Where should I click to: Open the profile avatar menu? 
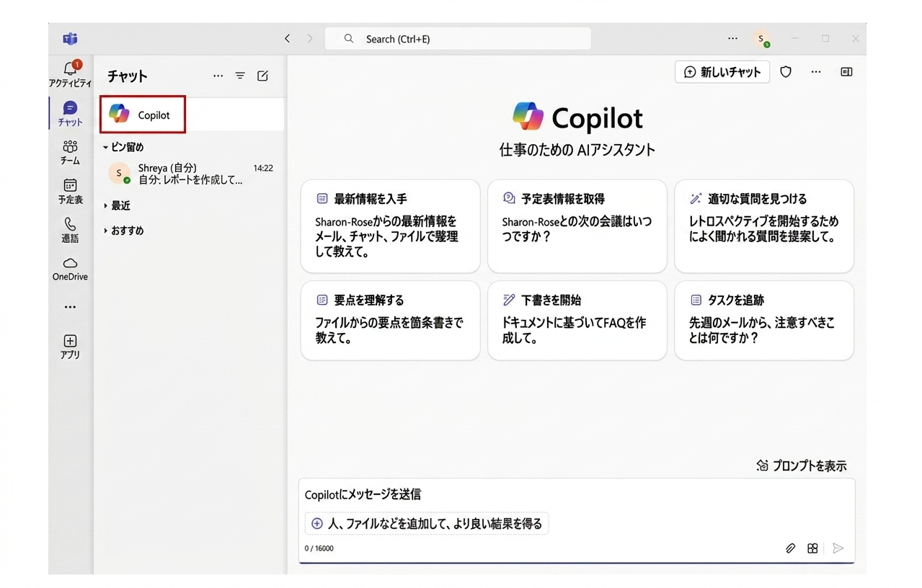[x=761, y=39]
